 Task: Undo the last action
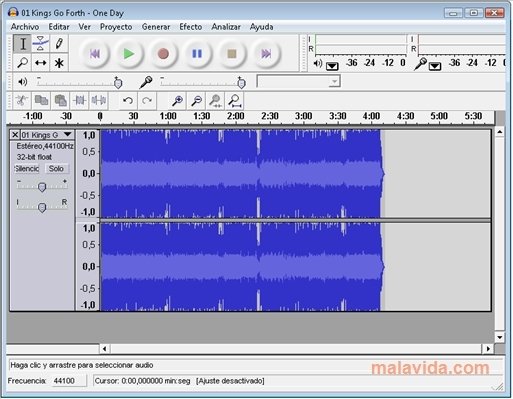128,100
